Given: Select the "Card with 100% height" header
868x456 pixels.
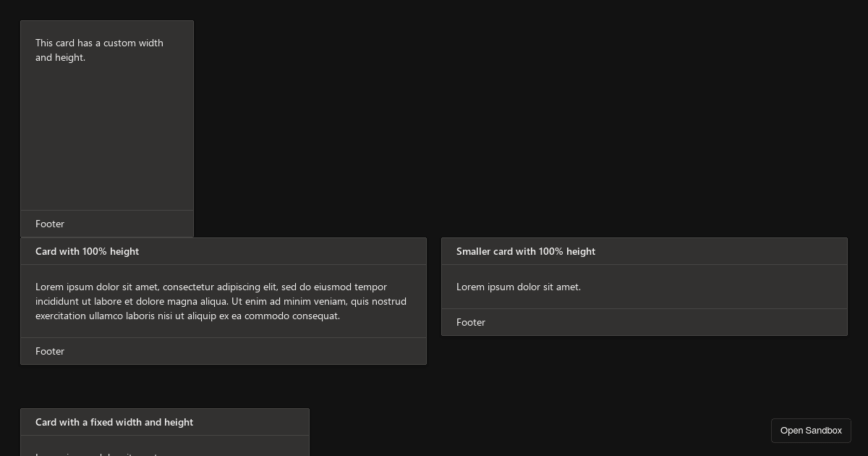Looking at the screenshot, I should (x=87, y=251).
